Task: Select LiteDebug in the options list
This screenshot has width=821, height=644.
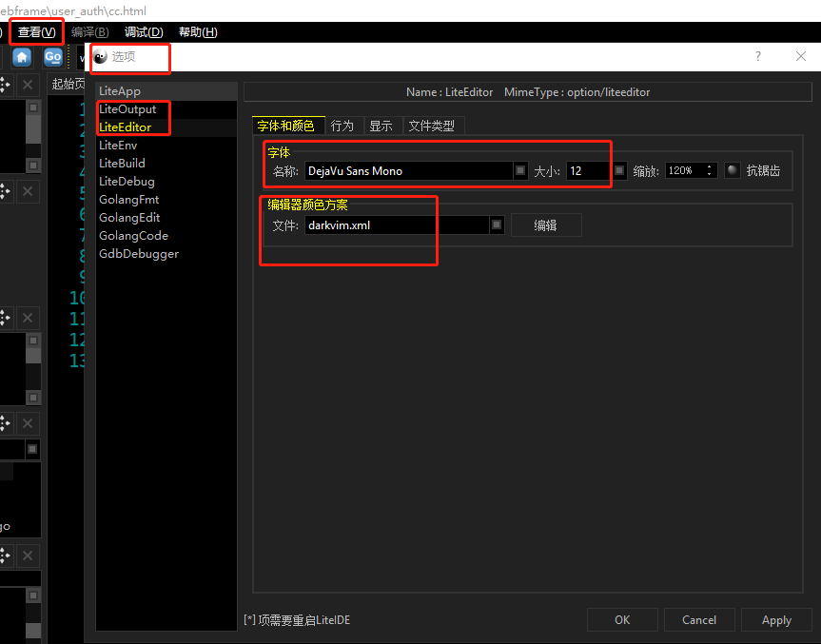Action: click(x=166, y=182)
